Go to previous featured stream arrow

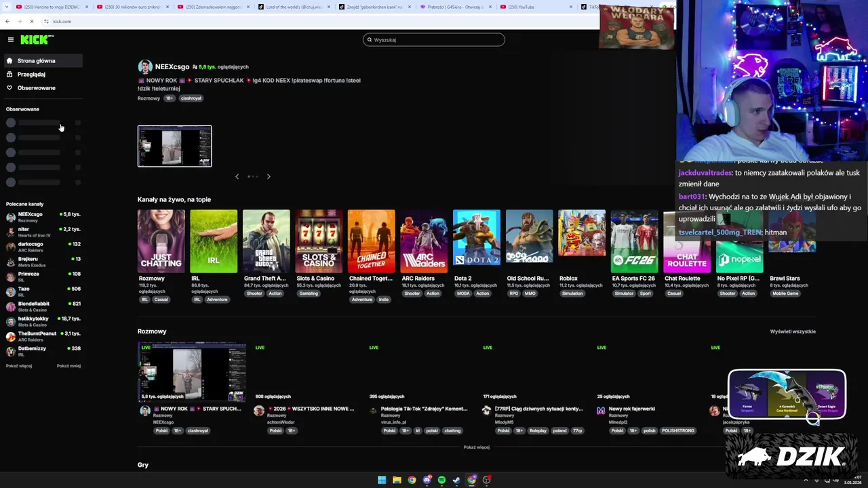pos(237,176)
